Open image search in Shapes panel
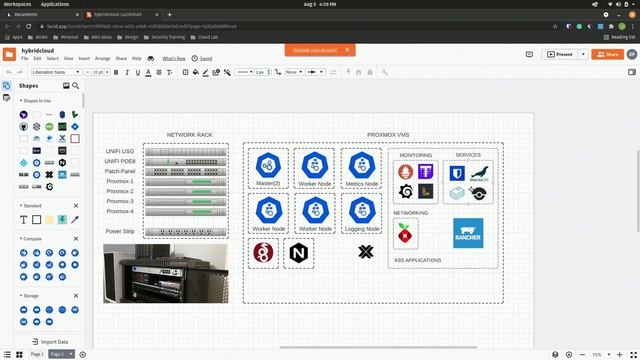Screen dimensions: 640x360 (x=66, y=86)
